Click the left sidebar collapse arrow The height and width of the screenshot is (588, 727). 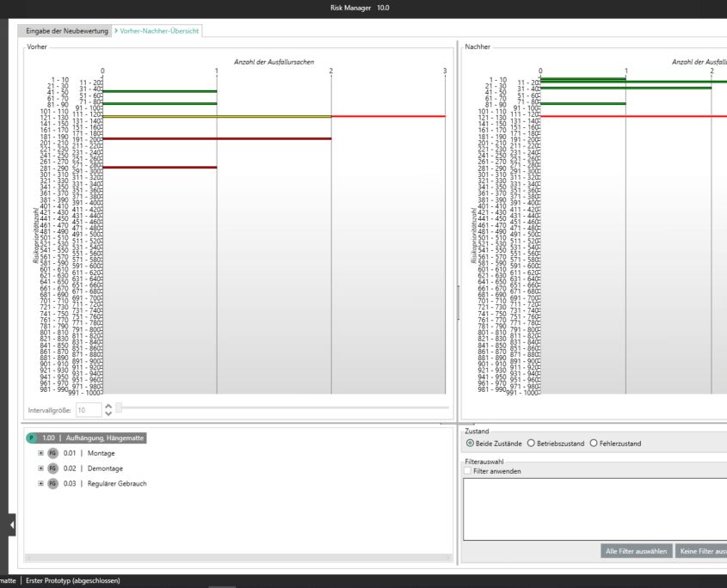(x=11, y=524)
